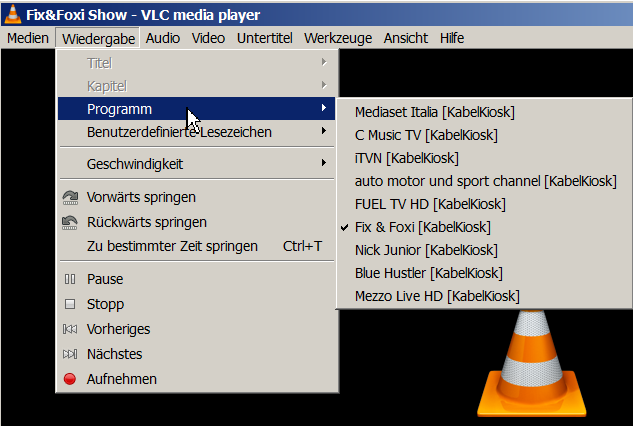Switch program to Nick Junior [KabelKiosk]
633x426 pixels.
pos(425,250)
